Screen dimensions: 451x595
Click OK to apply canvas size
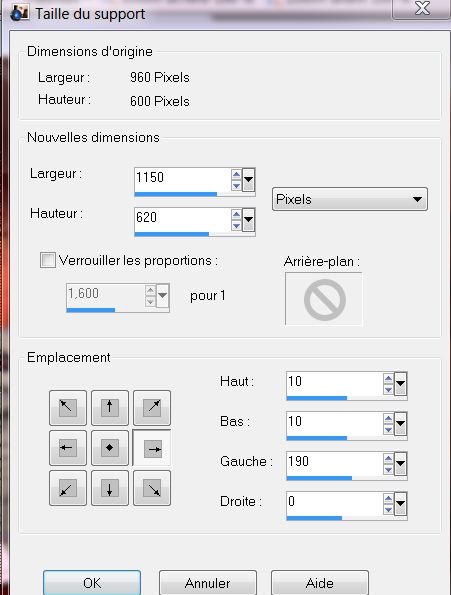[x=92, y=583]
